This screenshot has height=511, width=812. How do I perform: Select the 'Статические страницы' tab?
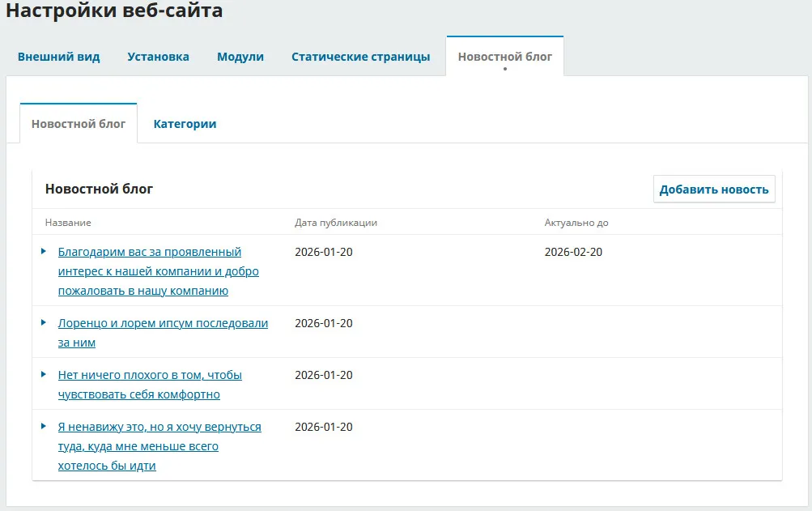pos(360,57)
